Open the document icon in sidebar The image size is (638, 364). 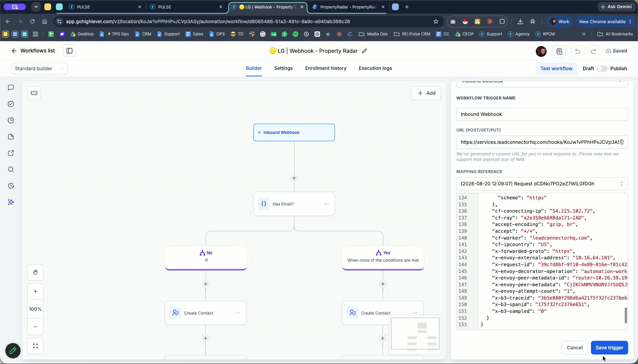coord(11,137)
